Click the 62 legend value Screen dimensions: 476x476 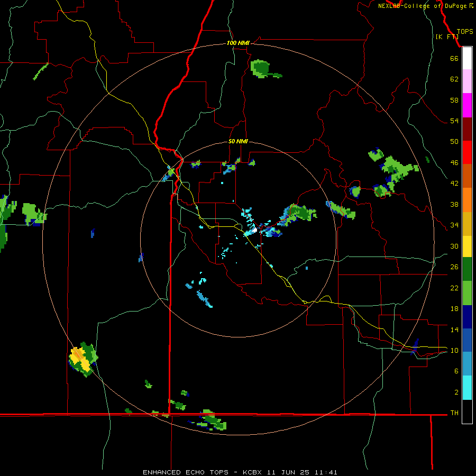tap(454, 79)
